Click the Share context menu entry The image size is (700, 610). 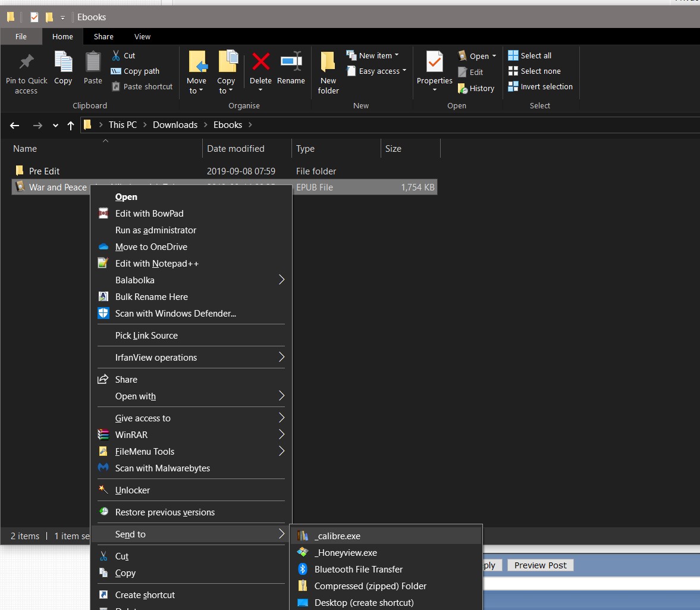(x=191, y=379)
